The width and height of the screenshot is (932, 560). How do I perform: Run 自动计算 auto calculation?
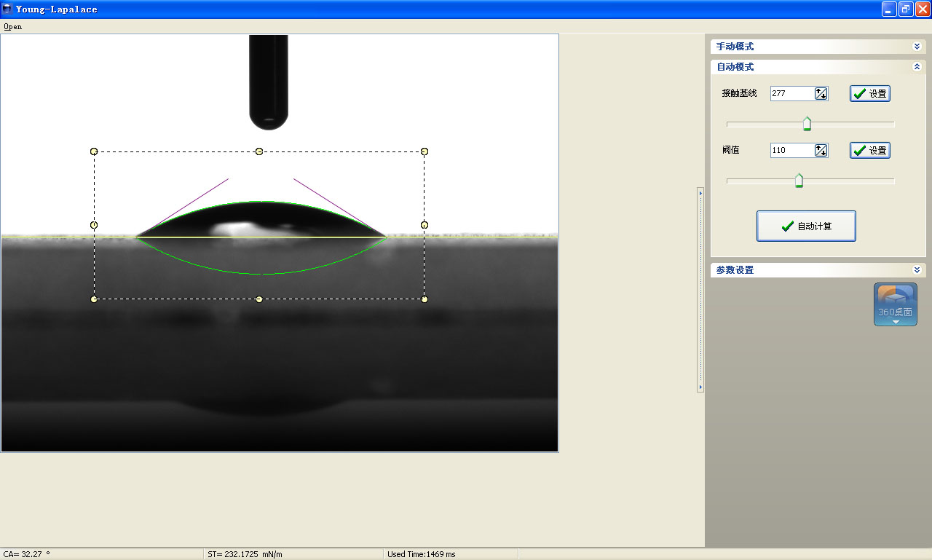point(806,226)
